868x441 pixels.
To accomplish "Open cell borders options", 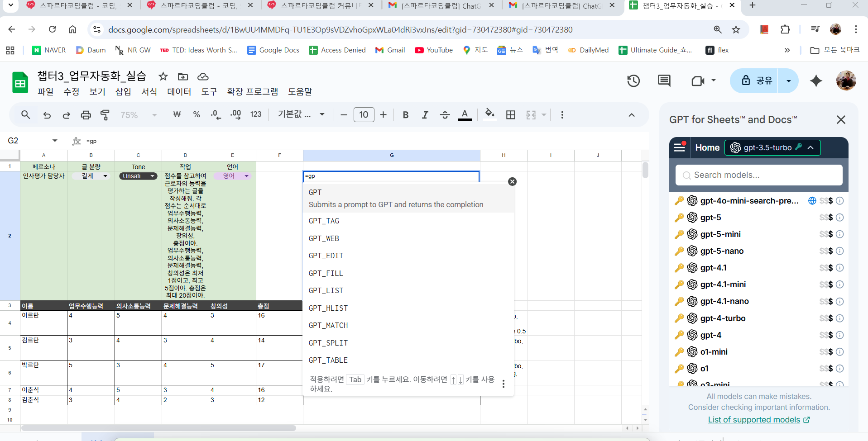I will click(511, 115).
